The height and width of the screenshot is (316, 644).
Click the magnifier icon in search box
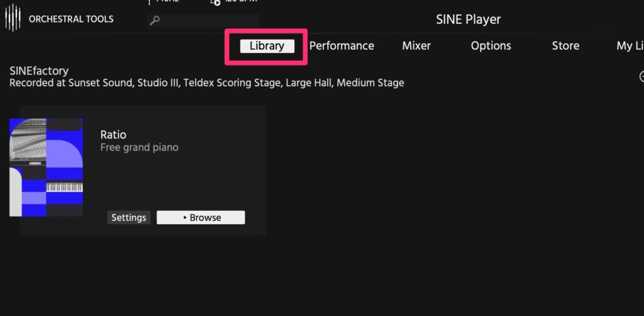click(x=155, y=21)
